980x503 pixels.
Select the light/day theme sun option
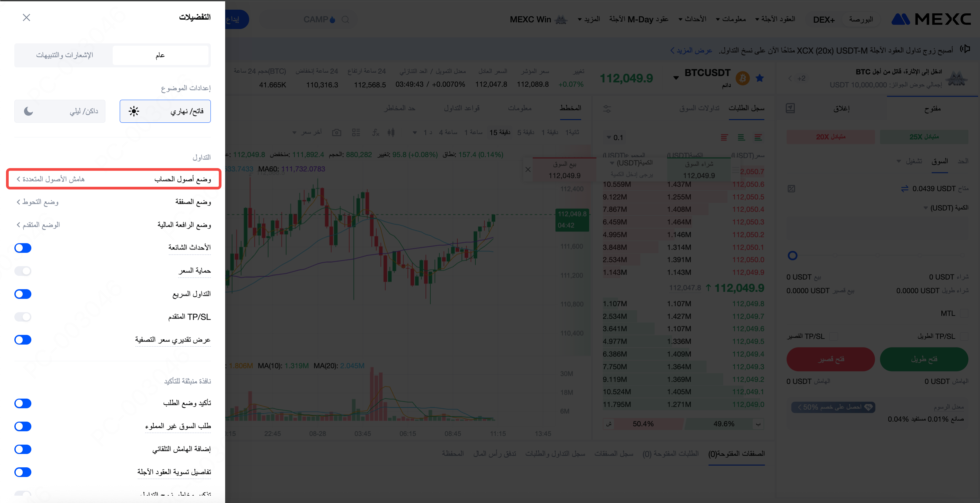(165, 111)
